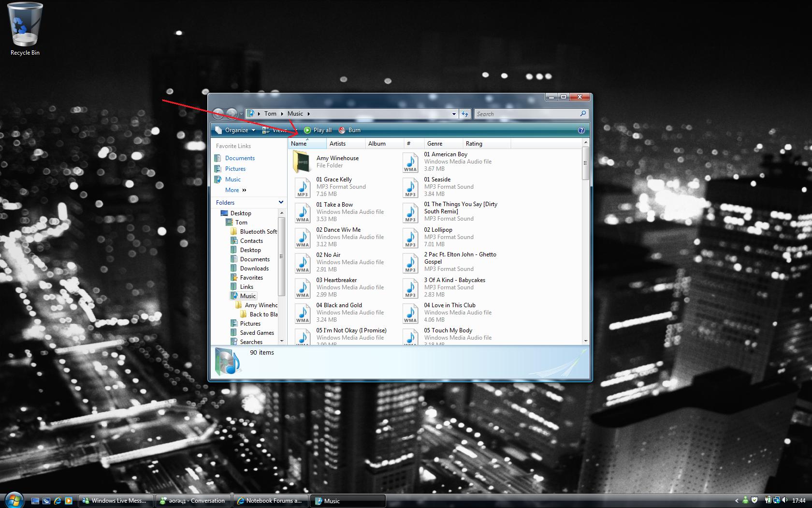Select the 02 No Air WMA icon
812x508 pixels.
pos(303,262)
